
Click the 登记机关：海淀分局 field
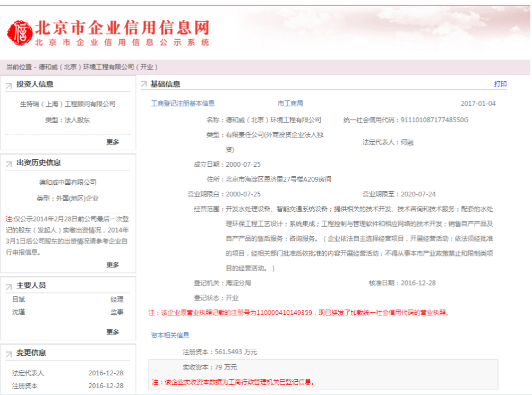click(x=222, y=283)
